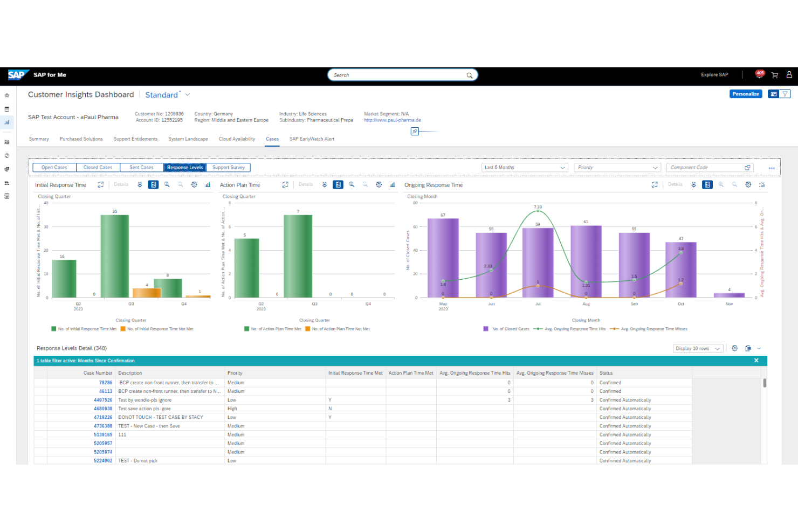Select the Support Survey segment
This screenshot has width=798, height=532.
pyautogui.click(x=229, y=168)
